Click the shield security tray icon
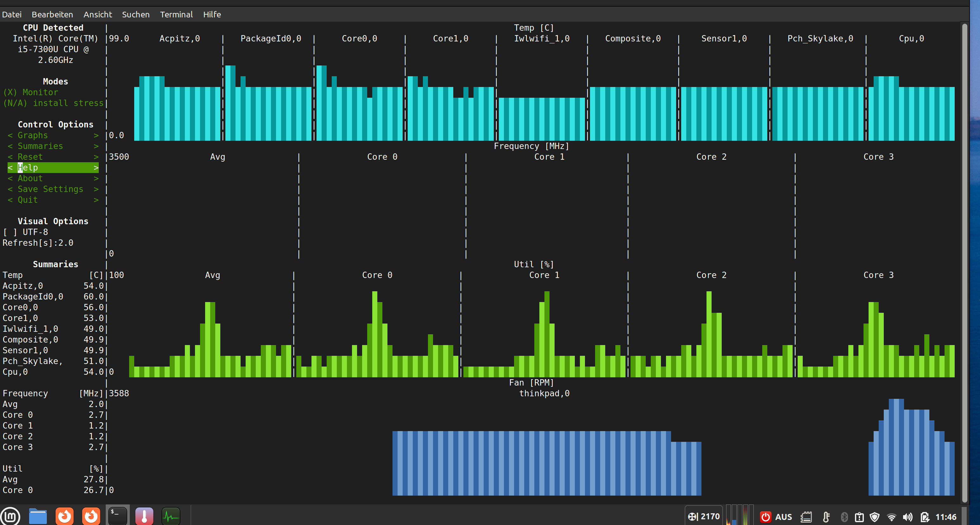This screenshot has width=980, height=525. (875, 517)
